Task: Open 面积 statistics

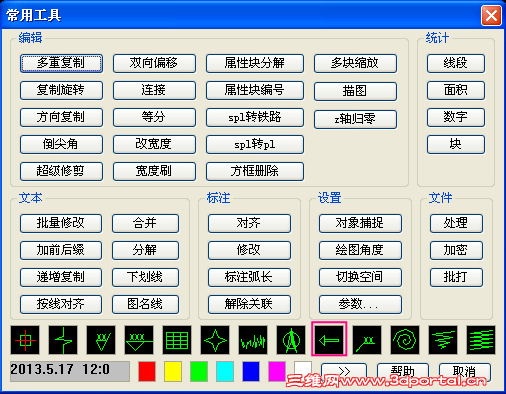Action: pos(456,90)
